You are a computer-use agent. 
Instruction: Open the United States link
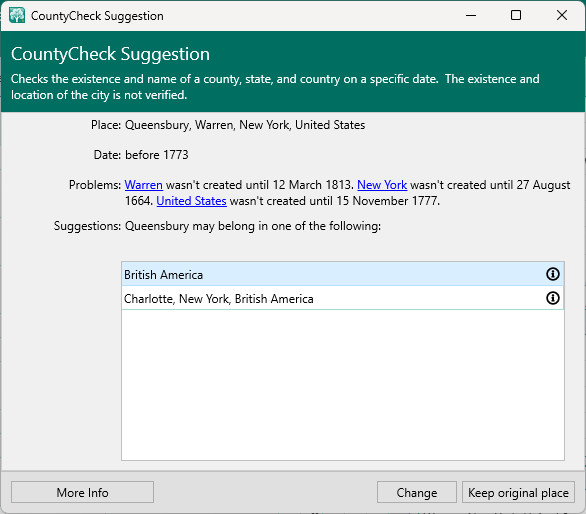[x=191, y=201]
